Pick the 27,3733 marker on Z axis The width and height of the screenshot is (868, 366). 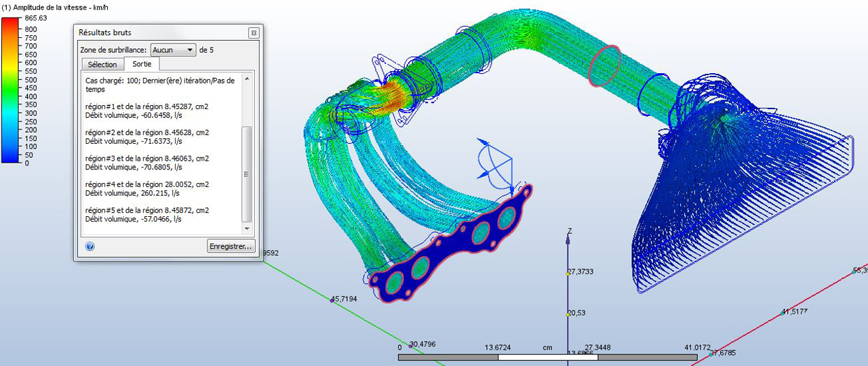pyautogui.click(x=568, y=273)
